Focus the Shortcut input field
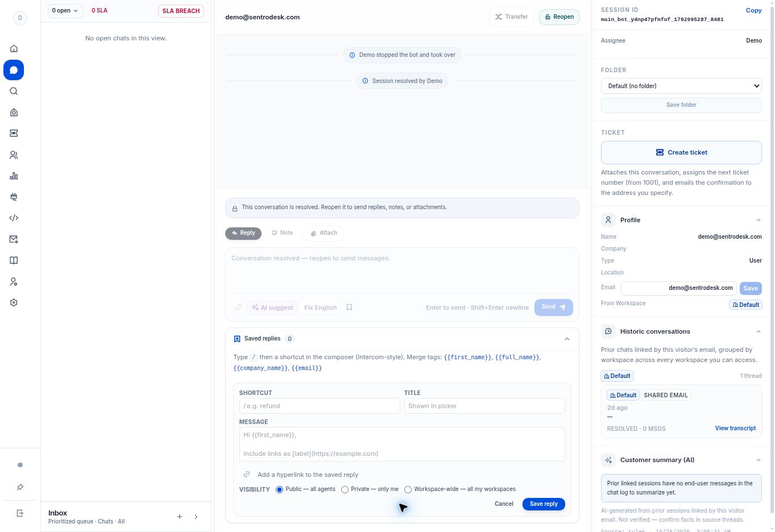This screenshot has width=775, height=532. (x=320, y=406)
